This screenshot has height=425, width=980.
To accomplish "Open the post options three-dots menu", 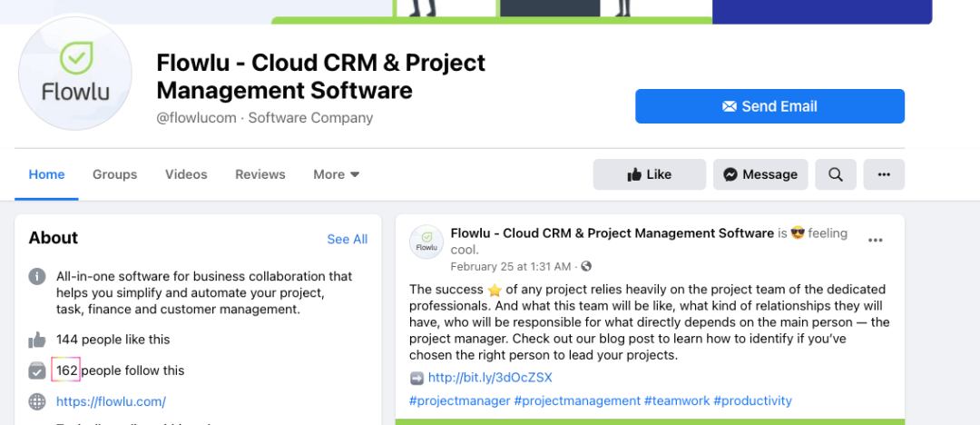I will tap(876, 240).
